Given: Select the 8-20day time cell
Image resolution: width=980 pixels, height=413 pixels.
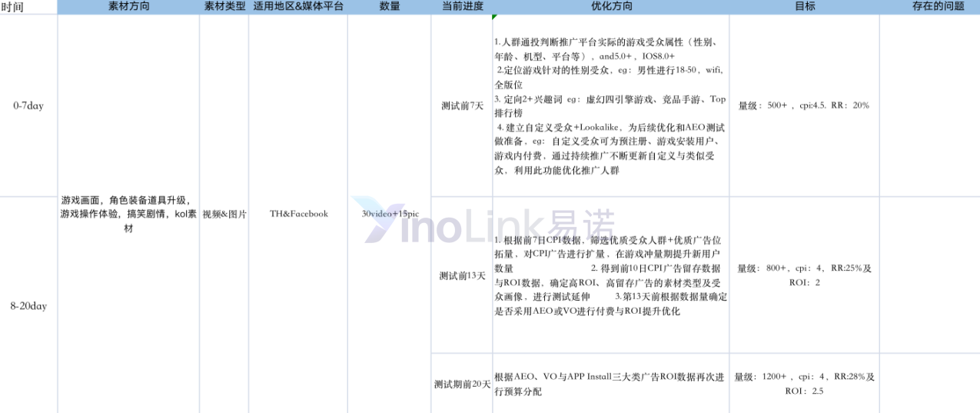Looking at the screenshot, I should point(28,305).
